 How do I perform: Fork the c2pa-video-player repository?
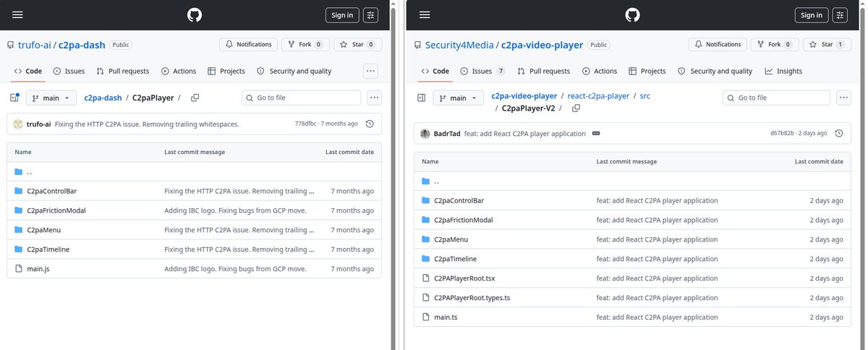click(775, 44)
